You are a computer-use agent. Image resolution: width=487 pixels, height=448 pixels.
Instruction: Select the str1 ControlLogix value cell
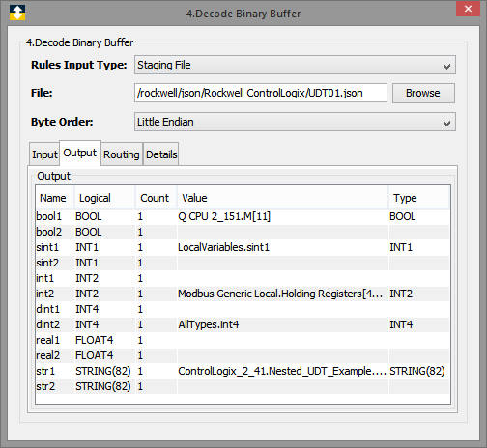click(282, 371)
